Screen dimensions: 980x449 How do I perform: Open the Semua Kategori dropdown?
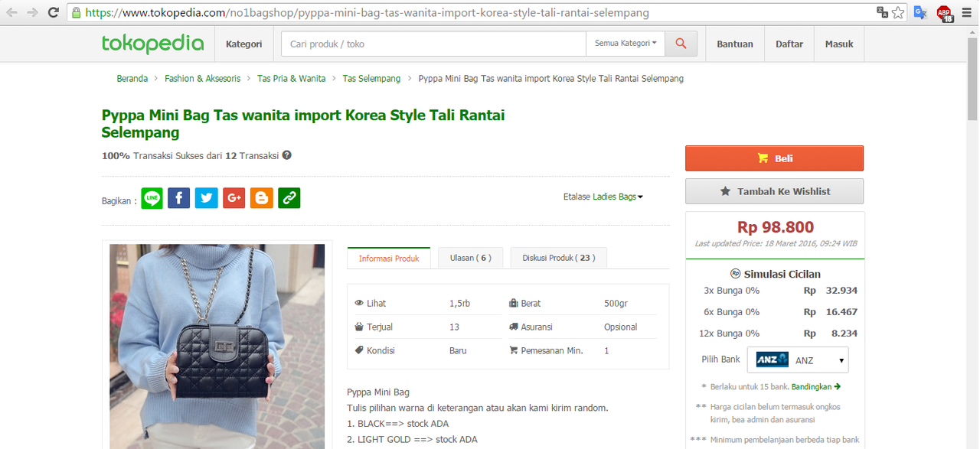coord(626,44)
